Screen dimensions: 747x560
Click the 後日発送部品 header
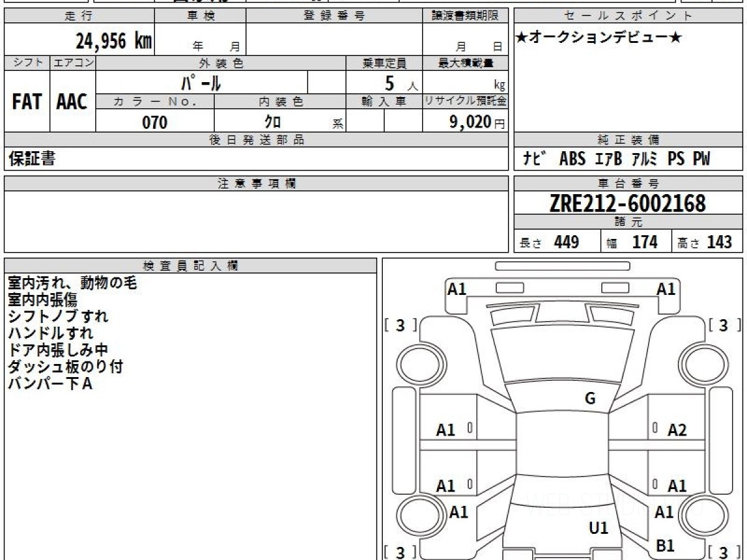click(x=256, y=140)
